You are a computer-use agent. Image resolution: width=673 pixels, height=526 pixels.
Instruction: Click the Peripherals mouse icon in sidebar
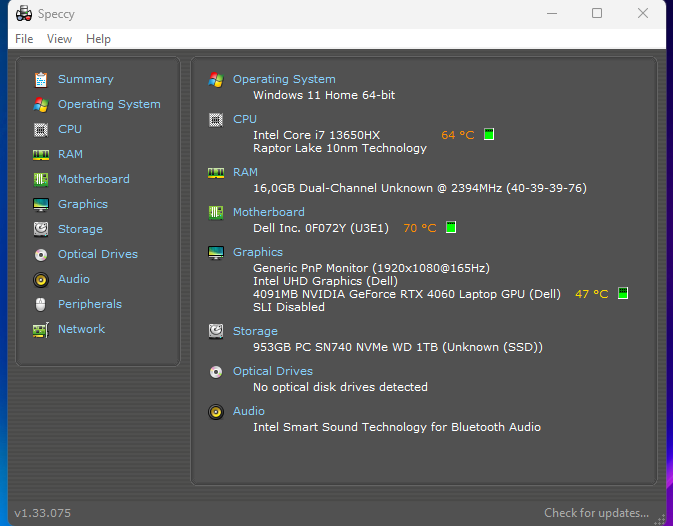[x=40, y=305]
